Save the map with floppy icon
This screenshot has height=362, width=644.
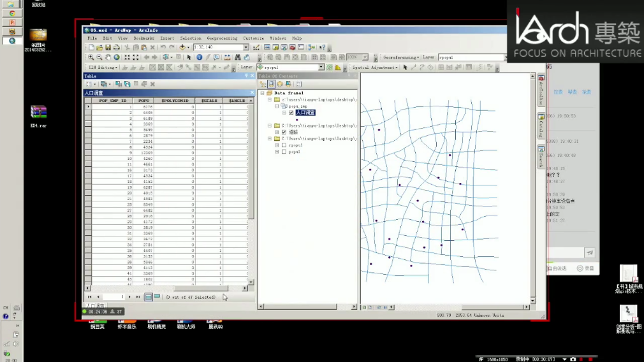[x=108, y=48]
